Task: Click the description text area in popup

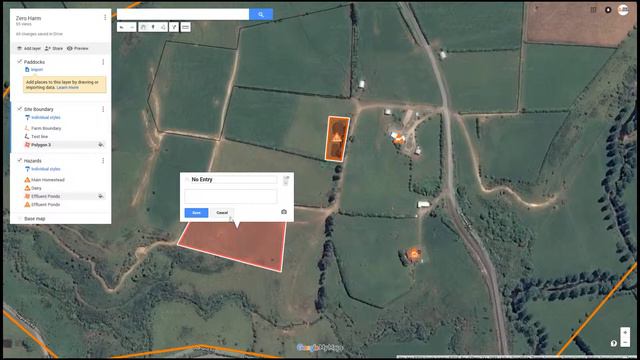Action: point(231,196)
